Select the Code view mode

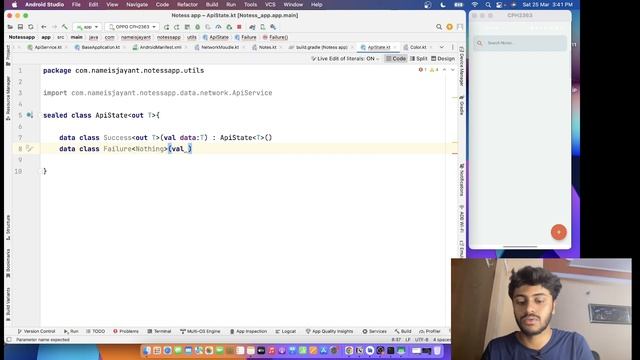click(396, 59)
